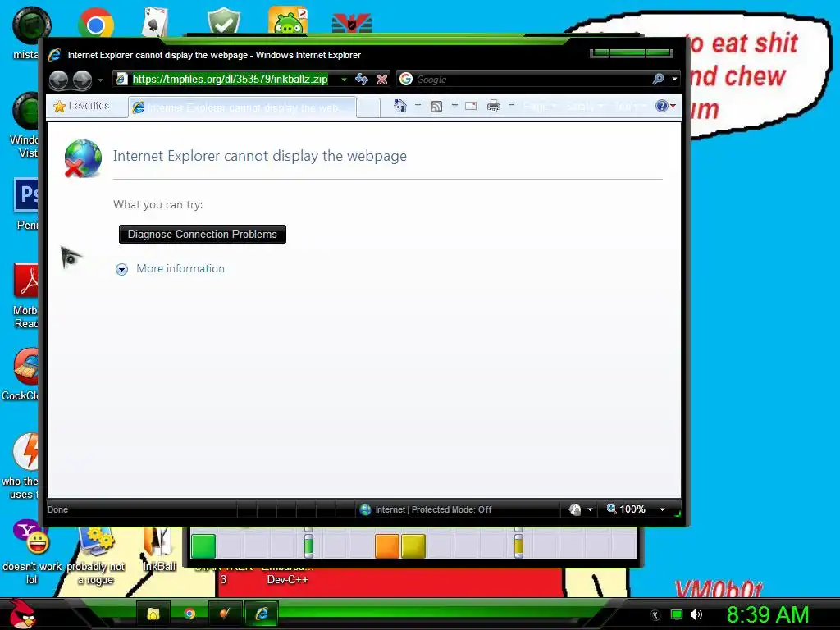Expand the Home button dropdown arrow
The width and height of the screenshot is (840, 630).
tap(418, 106)
